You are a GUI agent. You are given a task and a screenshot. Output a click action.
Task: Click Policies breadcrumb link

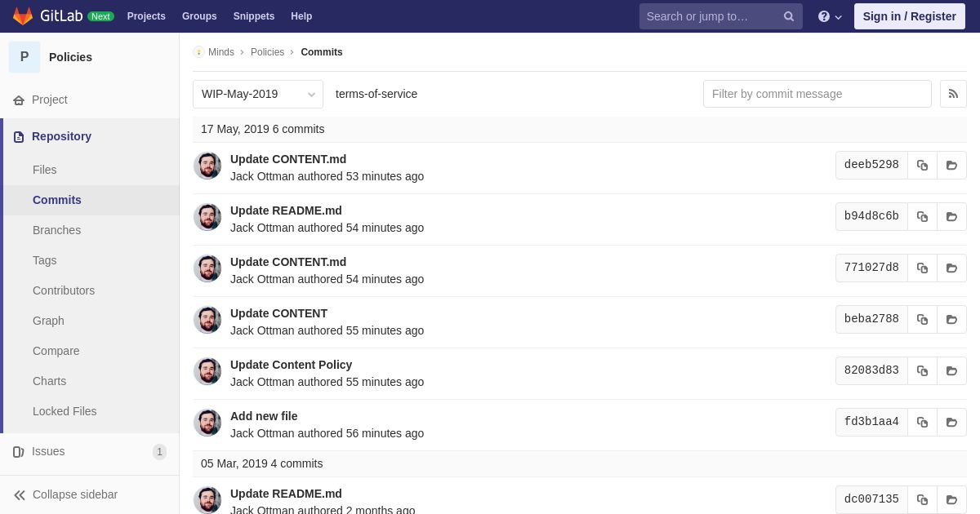(267, 52)
